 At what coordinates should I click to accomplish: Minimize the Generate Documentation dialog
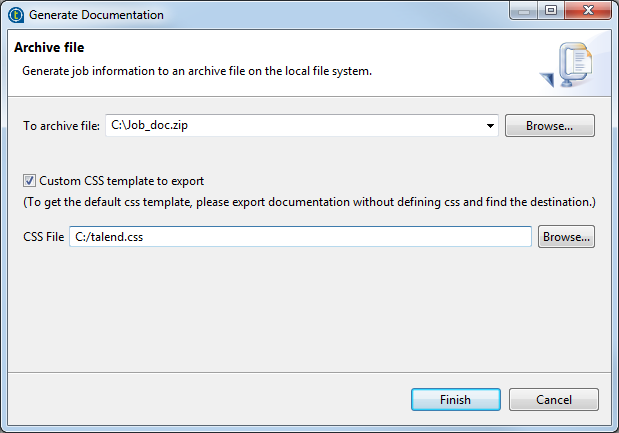tap(523, 13)
